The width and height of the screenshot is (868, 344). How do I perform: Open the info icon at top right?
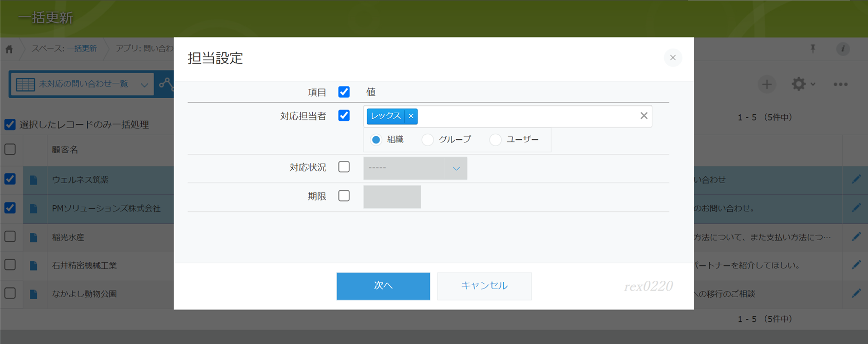843,49
